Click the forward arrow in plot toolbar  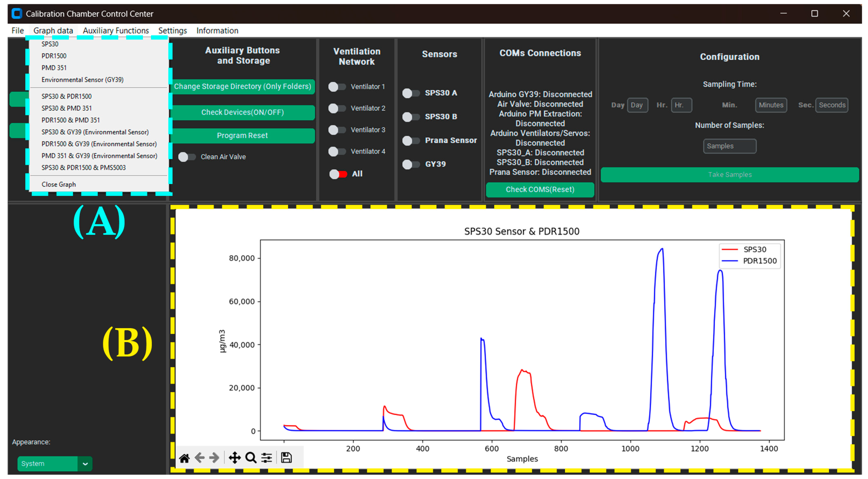(214, 458)
